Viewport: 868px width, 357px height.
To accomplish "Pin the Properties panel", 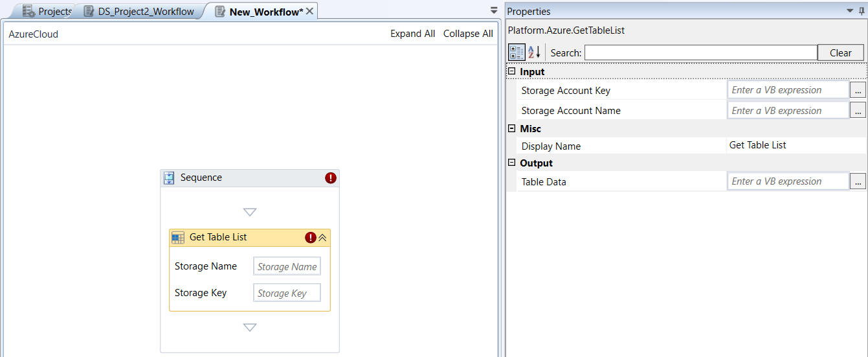I will 861,11.
